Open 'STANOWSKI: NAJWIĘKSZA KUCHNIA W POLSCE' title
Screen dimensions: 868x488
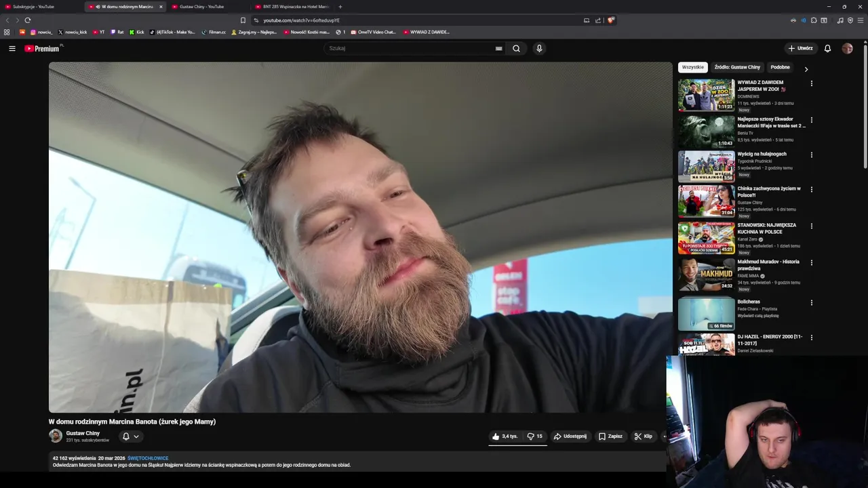pyautogui.click(x=767, y=228)
